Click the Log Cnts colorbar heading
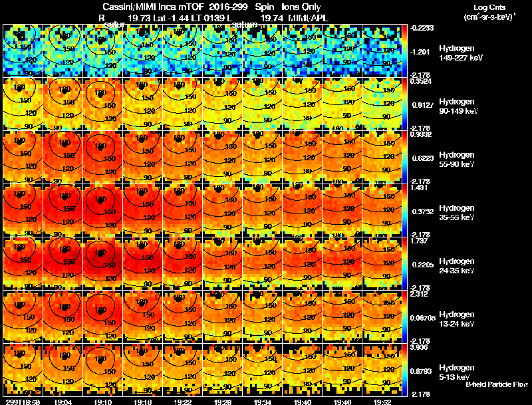Viewport: 532px width, 405px height. (x=489, y=7)
